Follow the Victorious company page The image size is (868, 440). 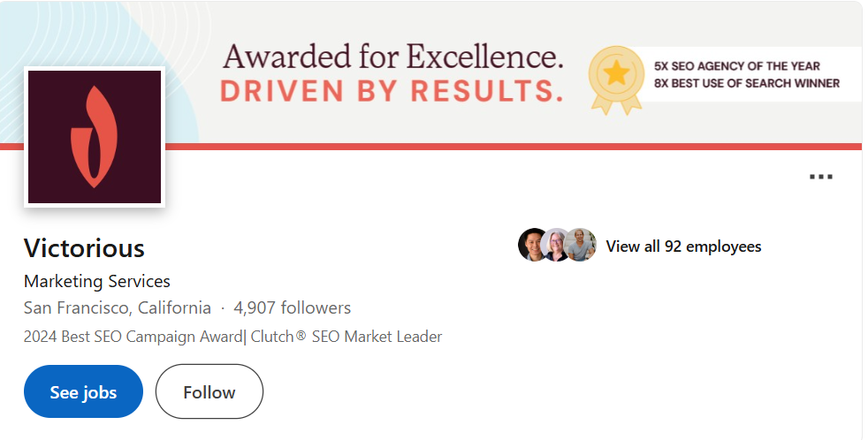tap(209, 391)
